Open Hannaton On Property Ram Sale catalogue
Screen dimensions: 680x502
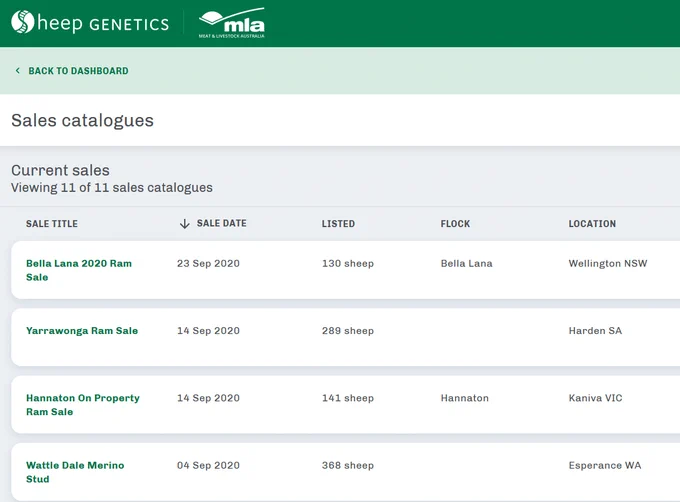coord(83,404)
